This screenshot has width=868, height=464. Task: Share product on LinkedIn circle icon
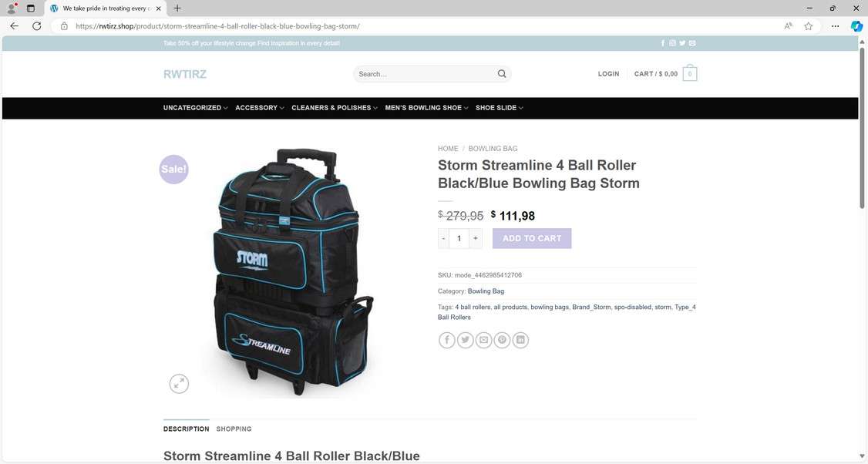[520, 340]
